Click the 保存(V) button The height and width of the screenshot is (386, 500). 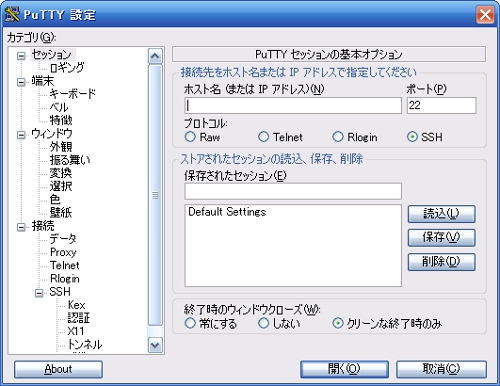click(441, 238)
